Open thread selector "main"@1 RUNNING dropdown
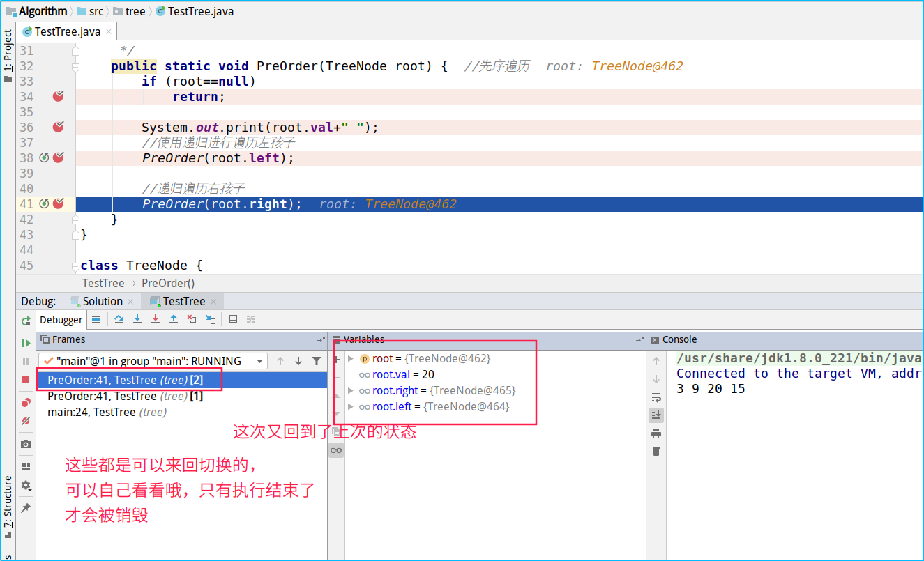The width and height of the screenshot is (924, 561). click(153, 361)
